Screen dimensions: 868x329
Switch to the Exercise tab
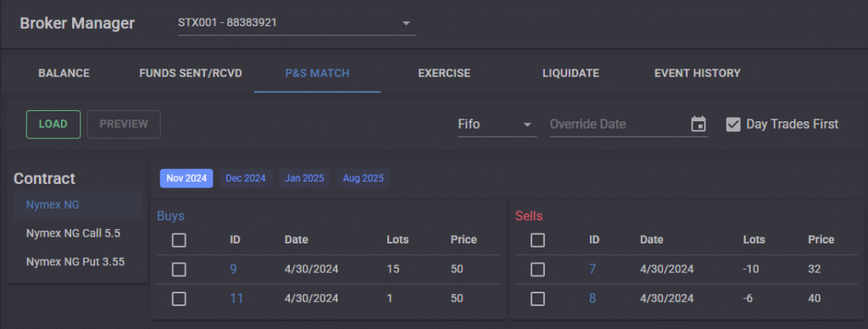point(444,73)
